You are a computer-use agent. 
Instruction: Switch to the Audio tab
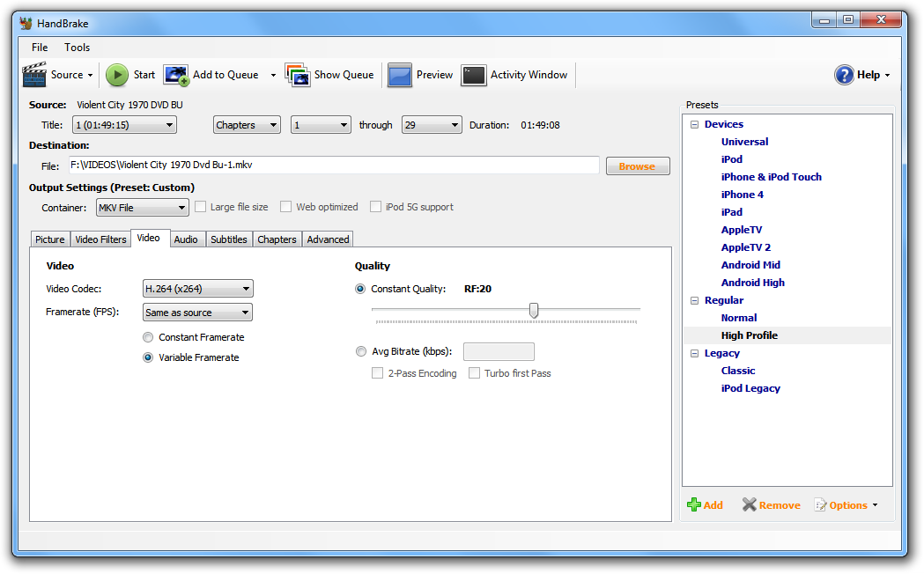(x=186, y=239)
